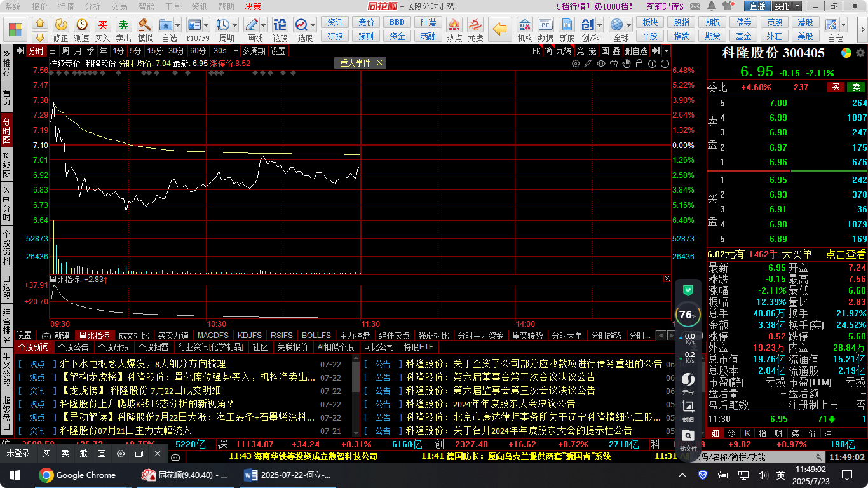Click the 热点 hot topics flame icon

pyautogui.click(x=454, y=25)
